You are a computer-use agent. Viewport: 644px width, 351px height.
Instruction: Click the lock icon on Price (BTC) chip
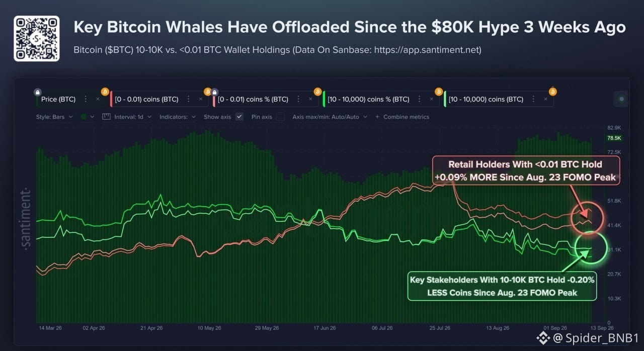(x=37, y=92)
